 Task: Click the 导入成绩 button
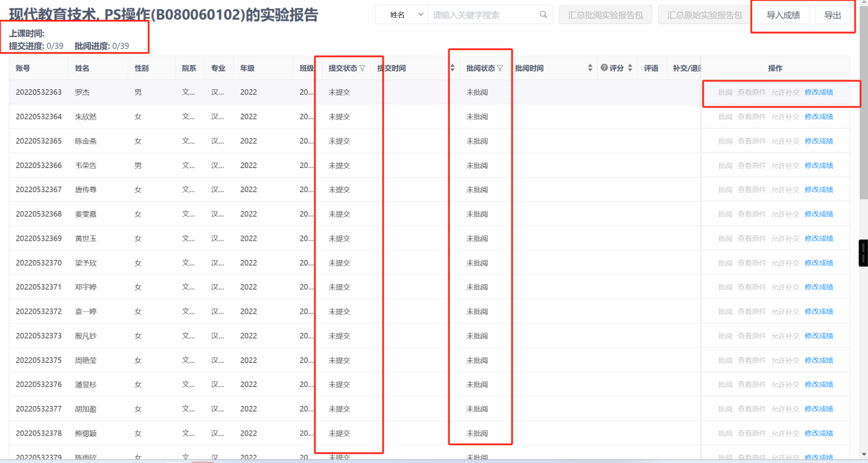(x=783, y=15)
